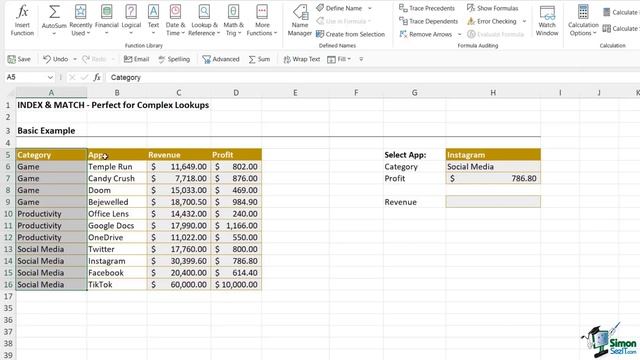Run Spelling check from quick toolbar
Viewport: 640px width, 360px height.
[x=174, y=59]
